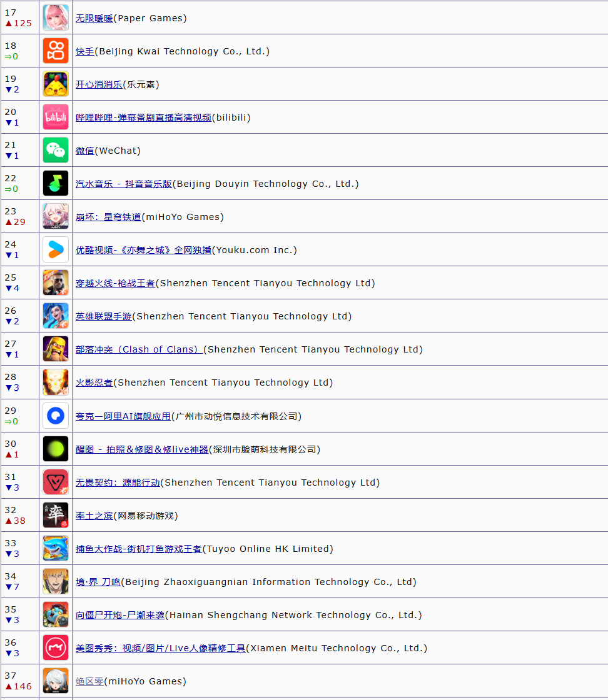The image size is (608, 700).
Task: Open the 穿越火线-枪战王者 link
Action: 115,283
